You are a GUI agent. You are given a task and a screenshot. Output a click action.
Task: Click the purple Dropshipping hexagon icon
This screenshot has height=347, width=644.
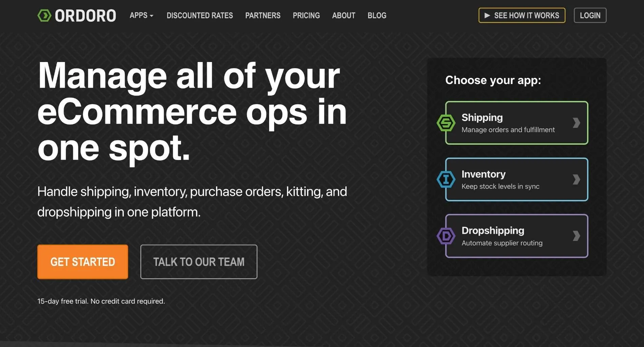point(446,236)
